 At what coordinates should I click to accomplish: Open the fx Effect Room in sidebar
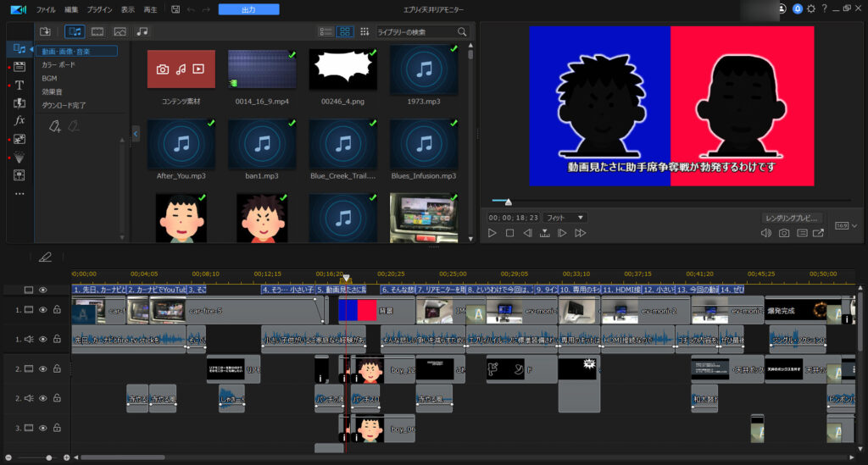click(19, 121)
